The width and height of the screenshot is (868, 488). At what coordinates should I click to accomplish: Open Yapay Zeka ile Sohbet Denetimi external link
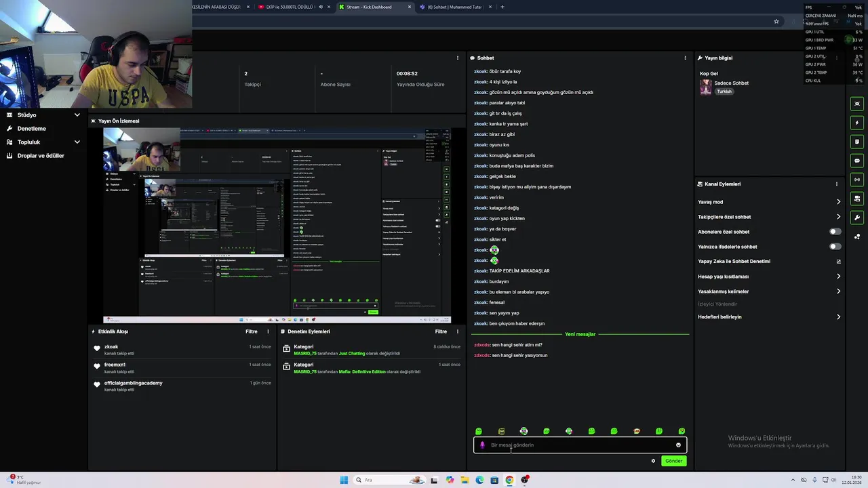click(x=838, y=262)
